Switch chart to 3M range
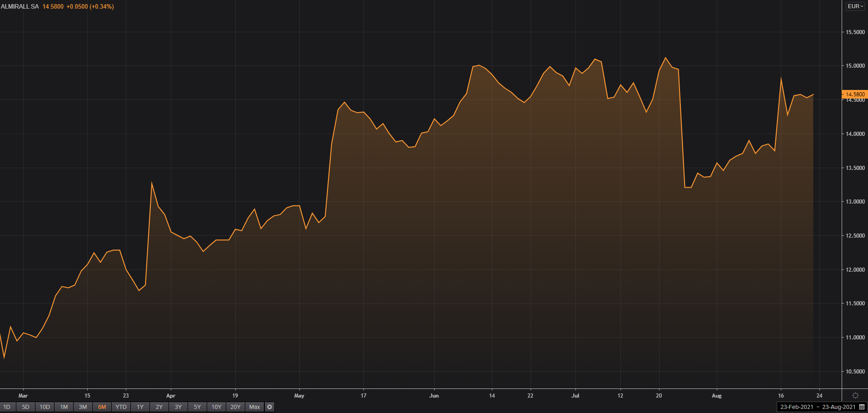This screenshot has width=868, height=413. click(83, 407)
